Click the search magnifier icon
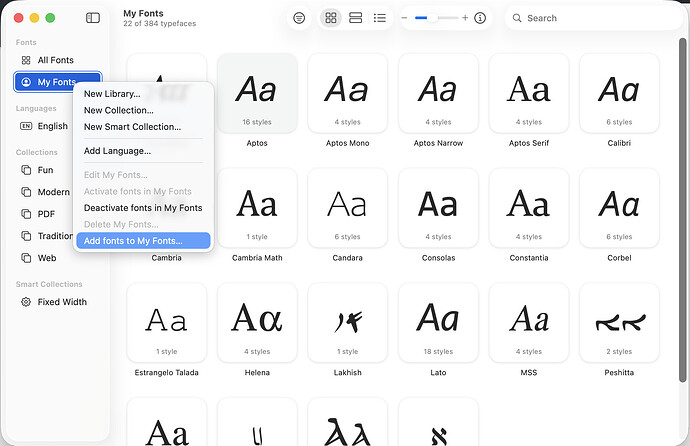Screen dimensions: 690x446 tap(517, 18)
